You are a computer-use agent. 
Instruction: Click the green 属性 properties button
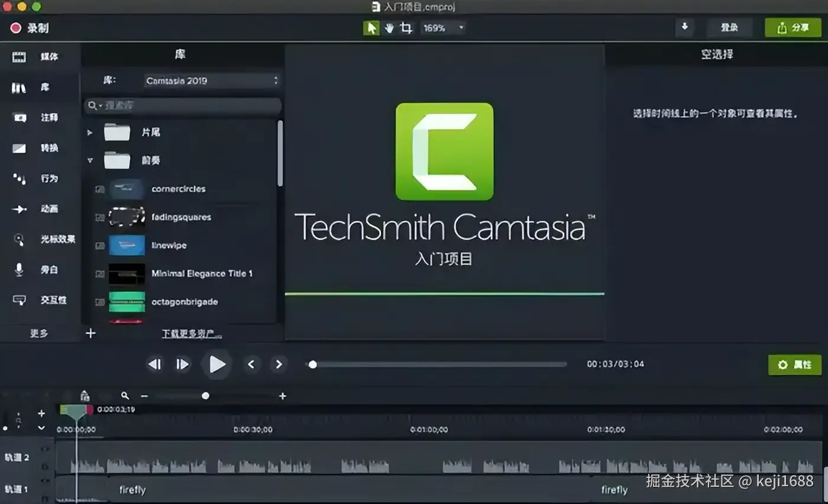click(794, 365)
